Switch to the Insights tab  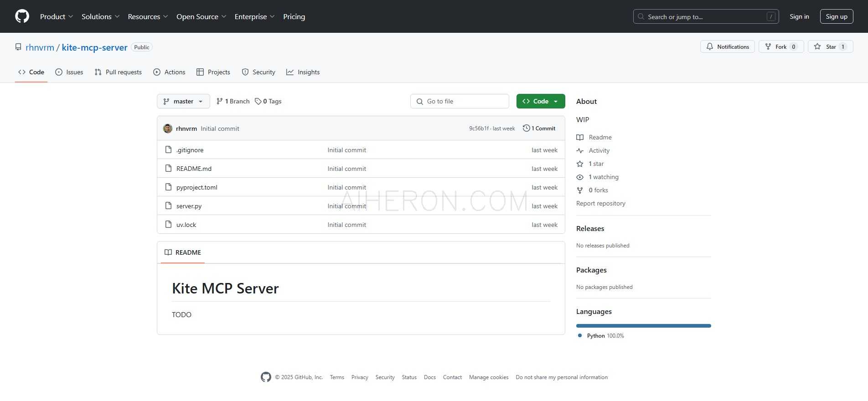(303, 72)
